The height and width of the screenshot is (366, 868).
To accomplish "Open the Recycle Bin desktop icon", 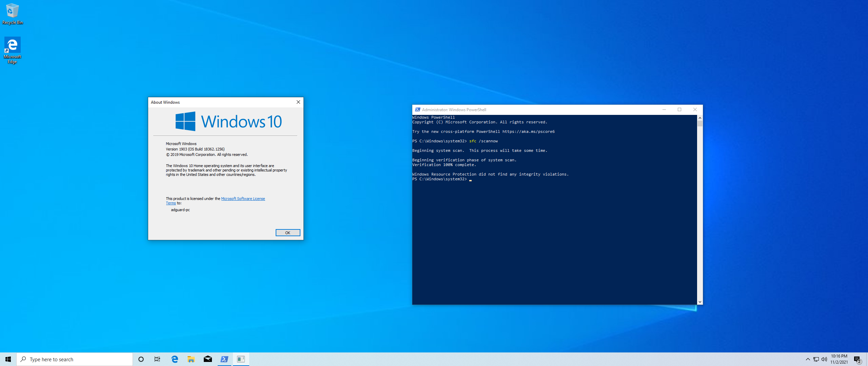I will click(12, 14).
